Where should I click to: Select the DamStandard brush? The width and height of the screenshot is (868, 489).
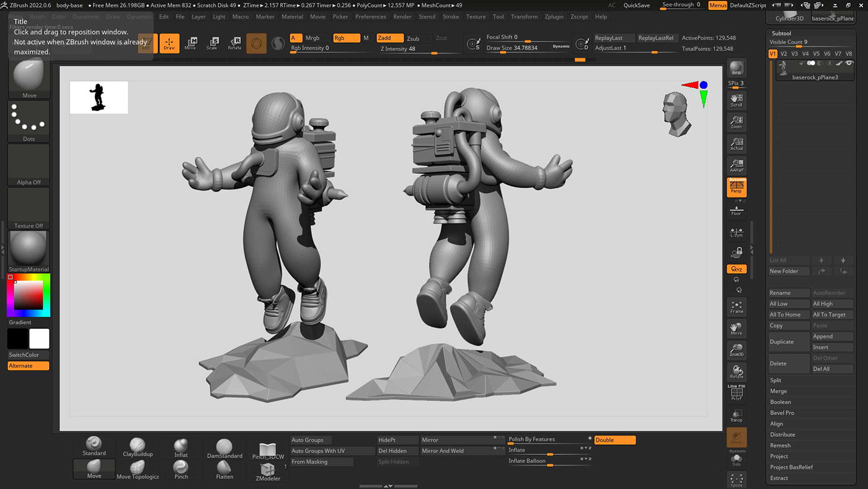pos(224,444)
